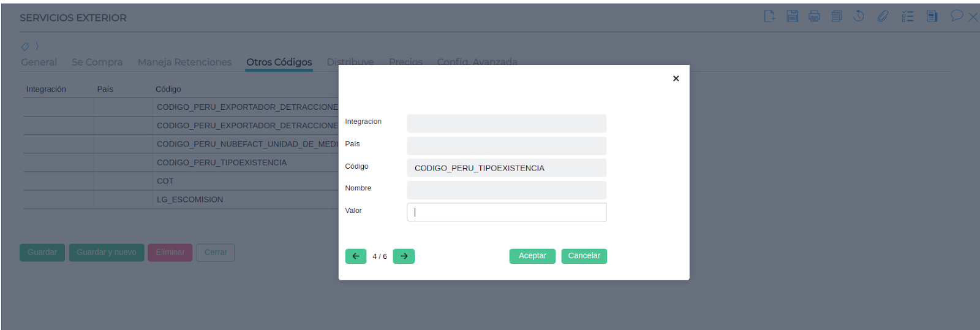Click the SERVICIOS EXTERIOR title

(x=73, y=18)
